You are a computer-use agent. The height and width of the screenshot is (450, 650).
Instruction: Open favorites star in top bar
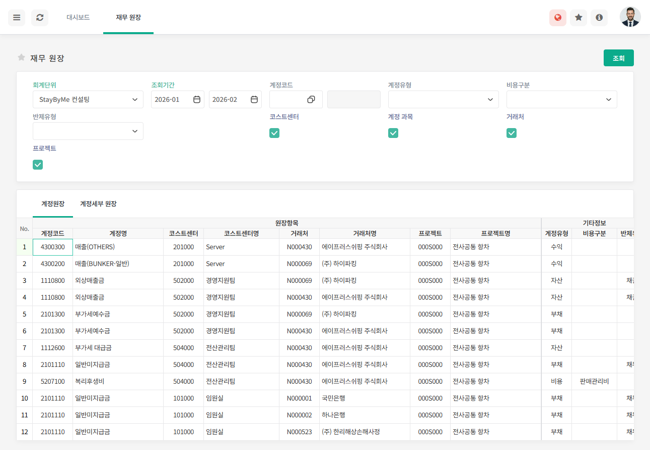[x=578, y=17]
